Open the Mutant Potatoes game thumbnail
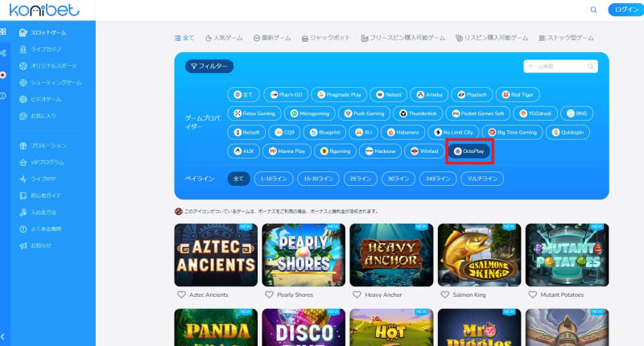This screenshot has height=346, width=644. (568, 255)
